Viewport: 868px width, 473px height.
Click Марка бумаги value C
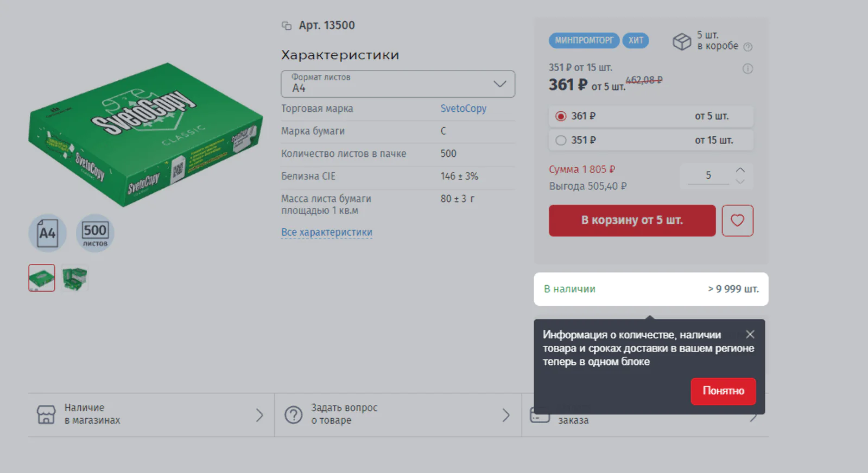[443, 131]
